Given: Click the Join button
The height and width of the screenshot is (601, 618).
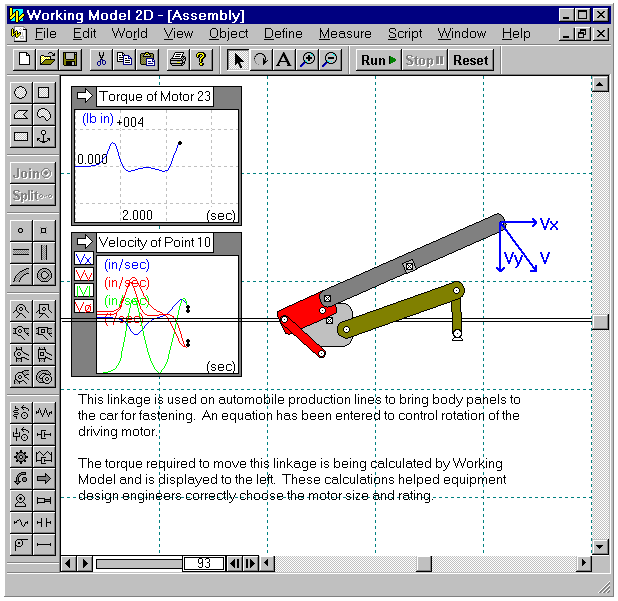Looking at the screenshot, I should (x=32, y=173).
